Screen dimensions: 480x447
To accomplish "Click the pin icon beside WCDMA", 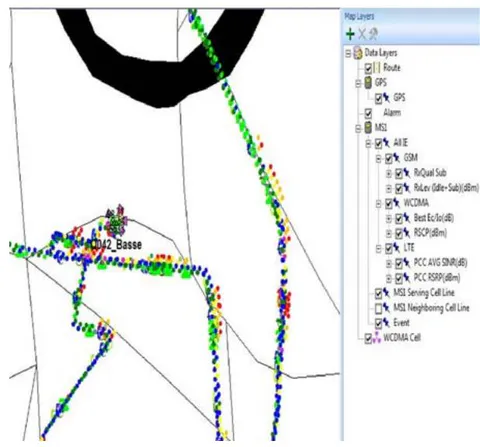I will point(397,203).
